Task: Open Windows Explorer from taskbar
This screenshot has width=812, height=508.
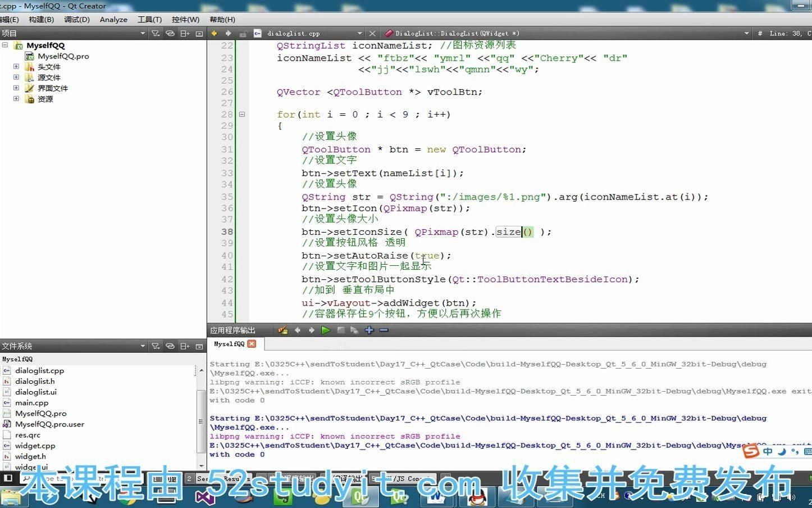Action: click(10, 498)
